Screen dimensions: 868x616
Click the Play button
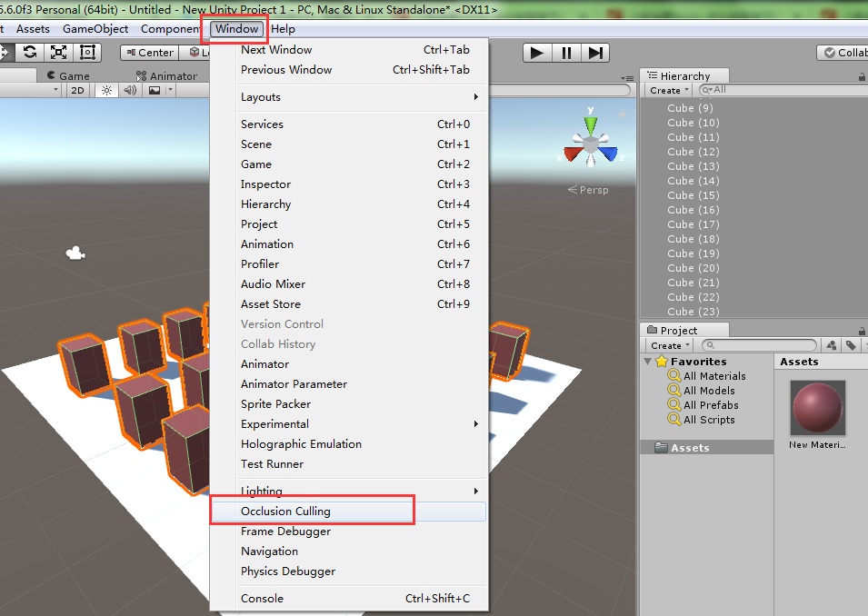click(x=537, y=53)
